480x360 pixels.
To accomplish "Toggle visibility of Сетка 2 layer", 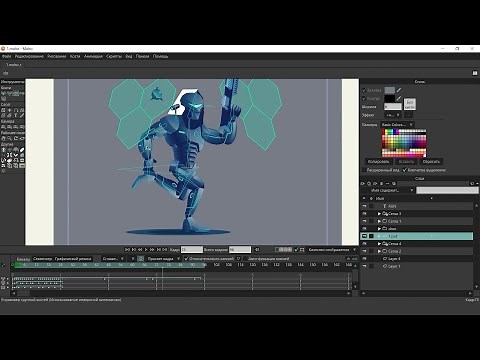I will 364,251.
